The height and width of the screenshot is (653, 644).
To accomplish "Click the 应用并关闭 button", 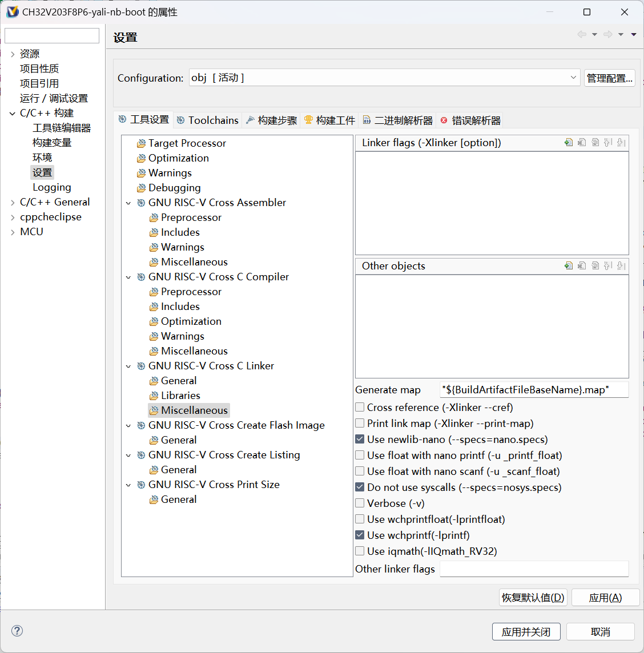I will click(x=526, y=632).
